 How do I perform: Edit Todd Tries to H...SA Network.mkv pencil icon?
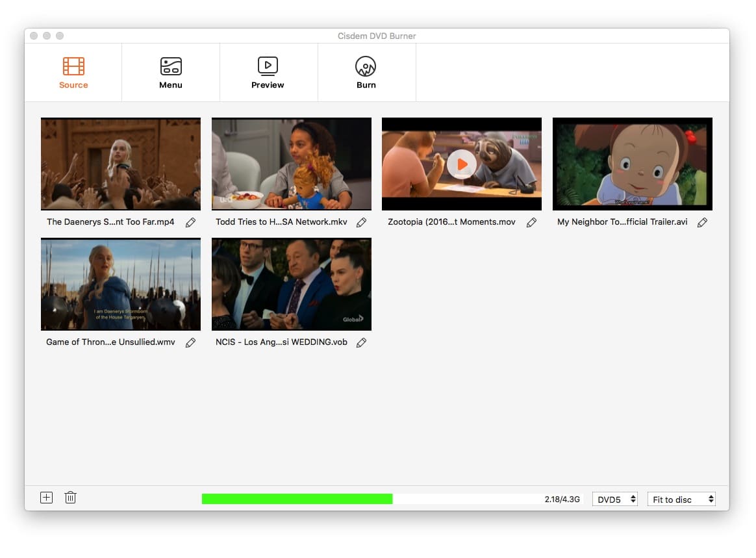click(x=362, y=222)
